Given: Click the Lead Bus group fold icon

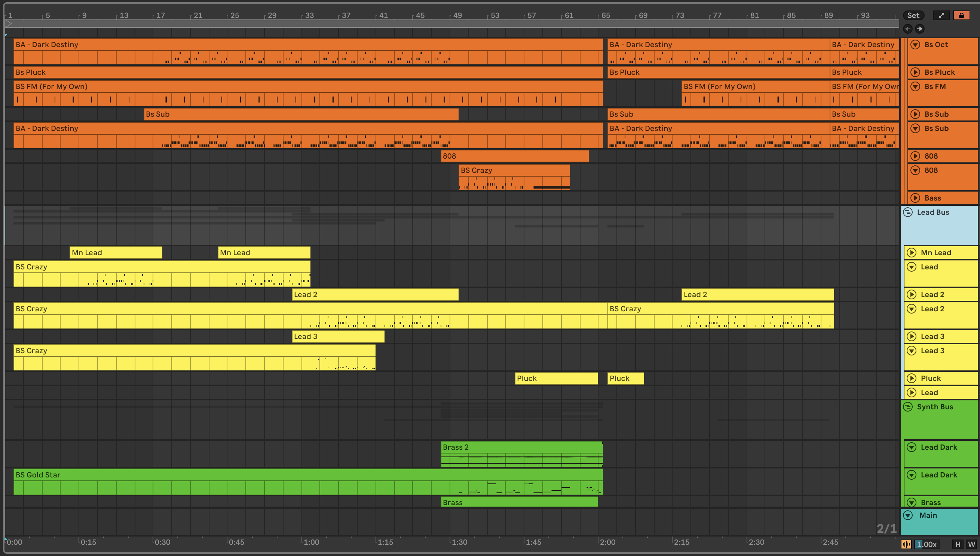Looking at the screenshot, I should pyautogui.click(x=908, y=212).
